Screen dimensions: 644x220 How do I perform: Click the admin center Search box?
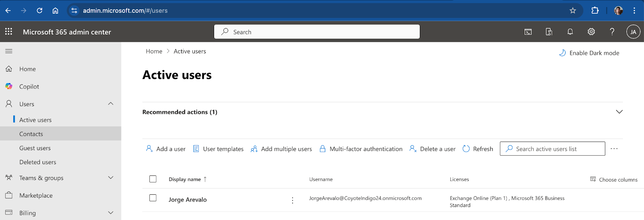pos(317,32)
